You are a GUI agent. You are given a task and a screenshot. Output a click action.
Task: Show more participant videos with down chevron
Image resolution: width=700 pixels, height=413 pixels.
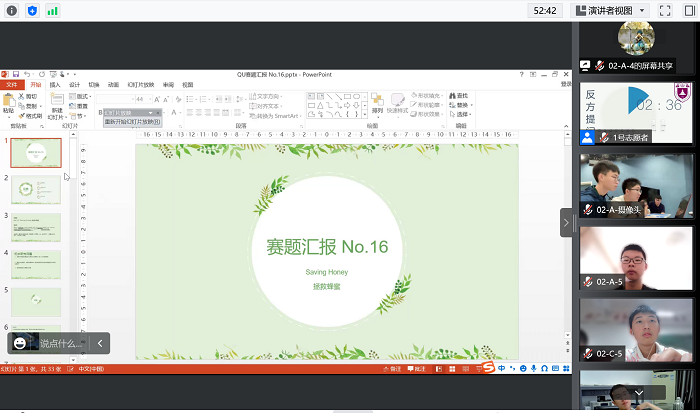(639, 393)
